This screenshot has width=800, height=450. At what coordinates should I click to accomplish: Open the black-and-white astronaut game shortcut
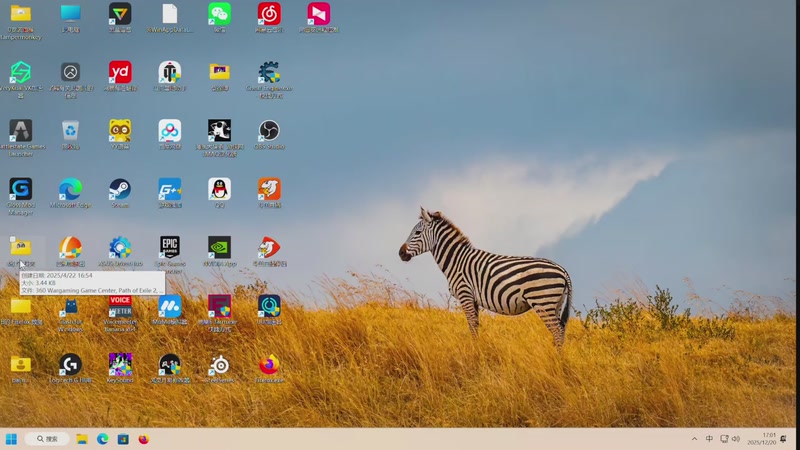(x=219, y=131)
